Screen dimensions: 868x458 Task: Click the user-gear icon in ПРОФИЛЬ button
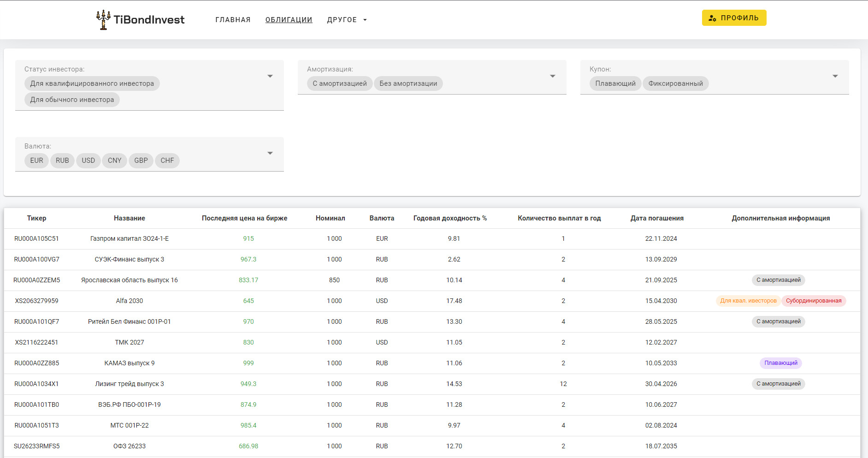[712, 18]
